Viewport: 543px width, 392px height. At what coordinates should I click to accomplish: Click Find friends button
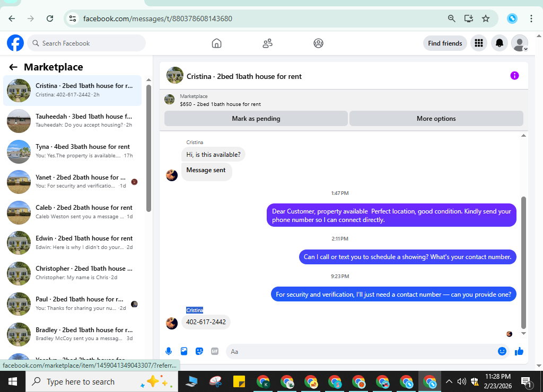[445, 43]
